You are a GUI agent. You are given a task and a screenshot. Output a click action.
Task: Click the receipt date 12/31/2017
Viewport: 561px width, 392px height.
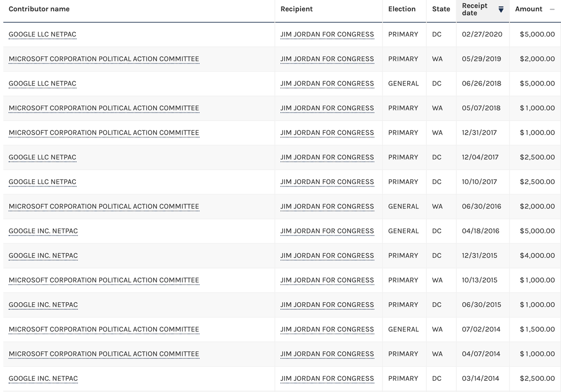(479, 133)
